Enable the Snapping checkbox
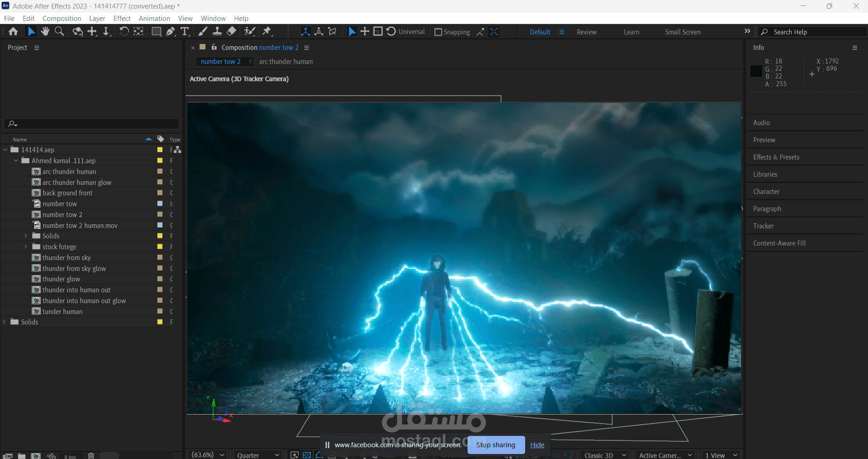868x459 pixels. point(438,32)
